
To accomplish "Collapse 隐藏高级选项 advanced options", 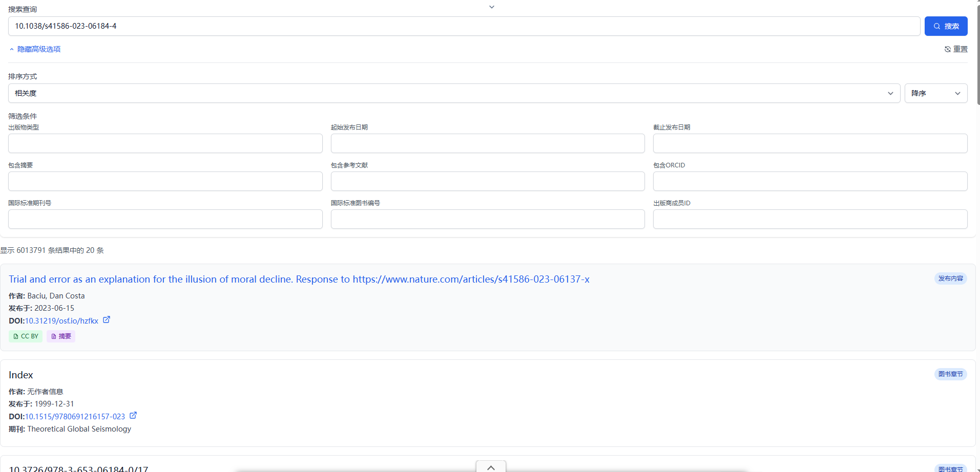I will [x=34, y=49].
